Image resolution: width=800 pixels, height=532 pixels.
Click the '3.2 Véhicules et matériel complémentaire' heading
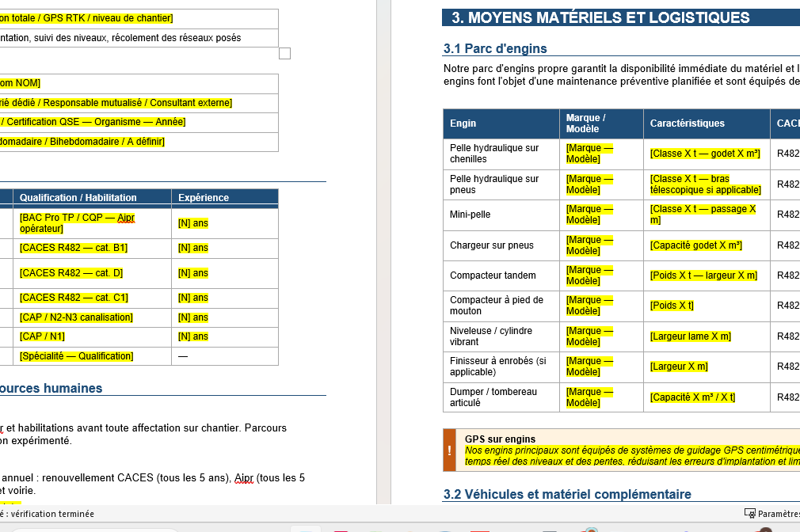point(567,494)
